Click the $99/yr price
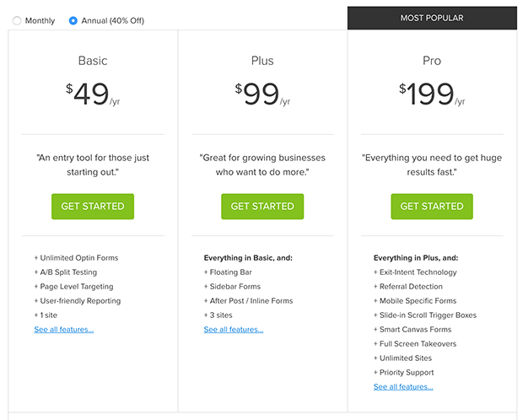This screenshot has height=420, width=523. [x=262, y=94]
